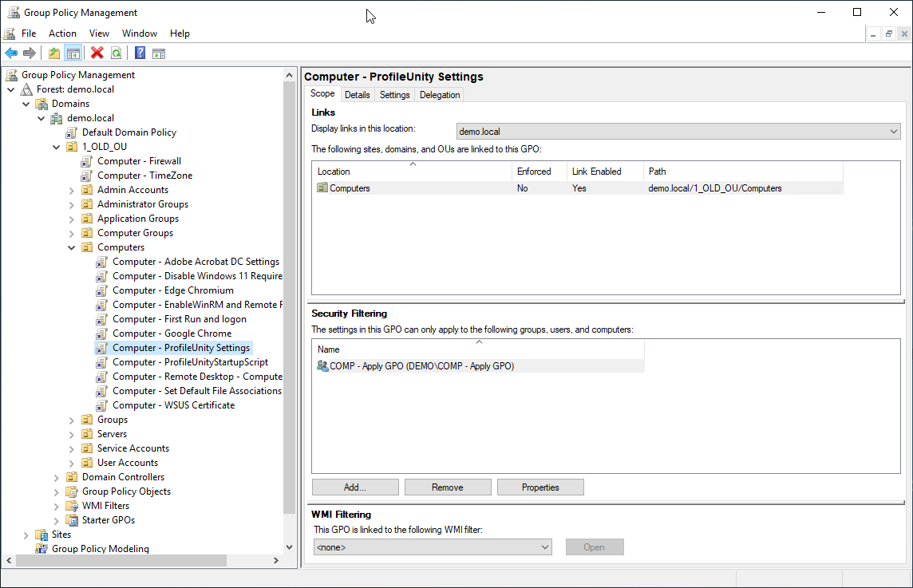Image resolution: width=913 pixels, height=588 pixels.
Task: Expand the Domain Controllers node
Action: point(57,477)
